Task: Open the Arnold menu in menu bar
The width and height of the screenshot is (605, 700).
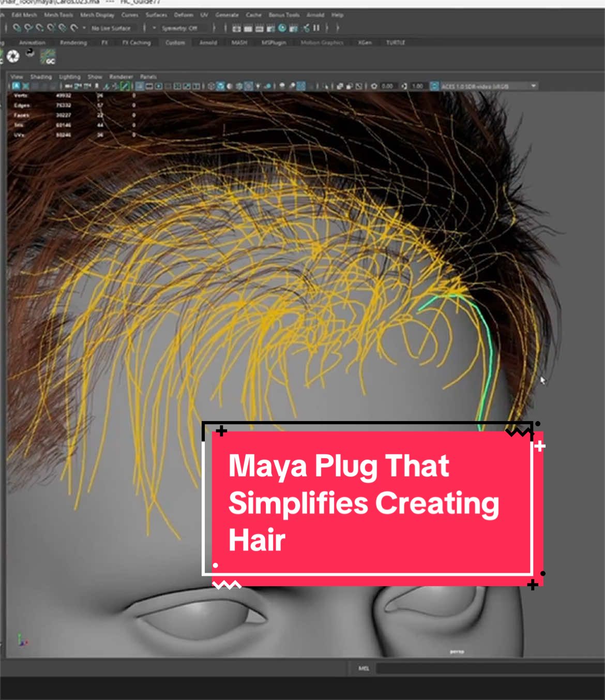Action: click(x=315, y=15)
